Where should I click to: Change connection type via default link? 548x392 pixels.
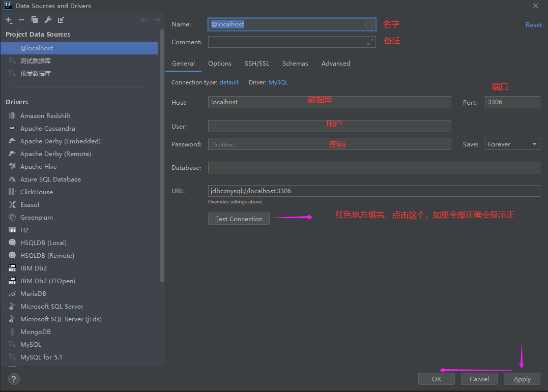pos(229,82)
